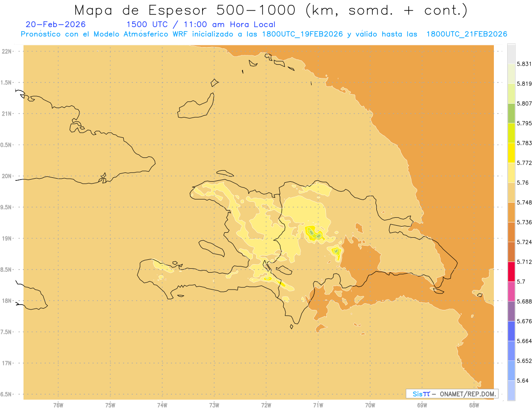The width and height of the screenshot is (532, 411).
Task: Click the legend value "5.724"
Action: 524,242
